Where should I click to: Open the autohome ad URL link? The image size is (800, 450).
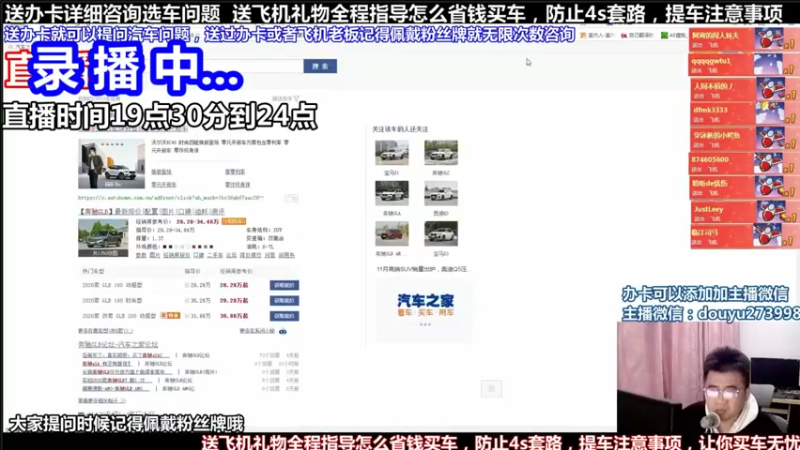coord(171,197)
